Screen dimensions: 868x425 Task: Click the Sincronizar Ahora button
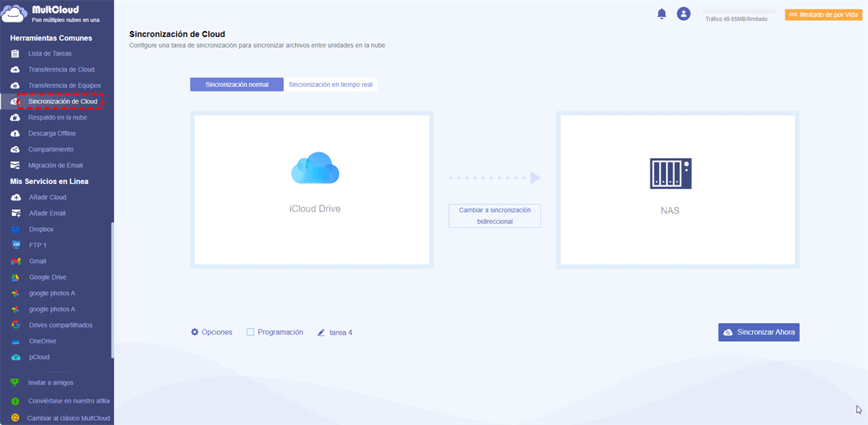[759, 332]
